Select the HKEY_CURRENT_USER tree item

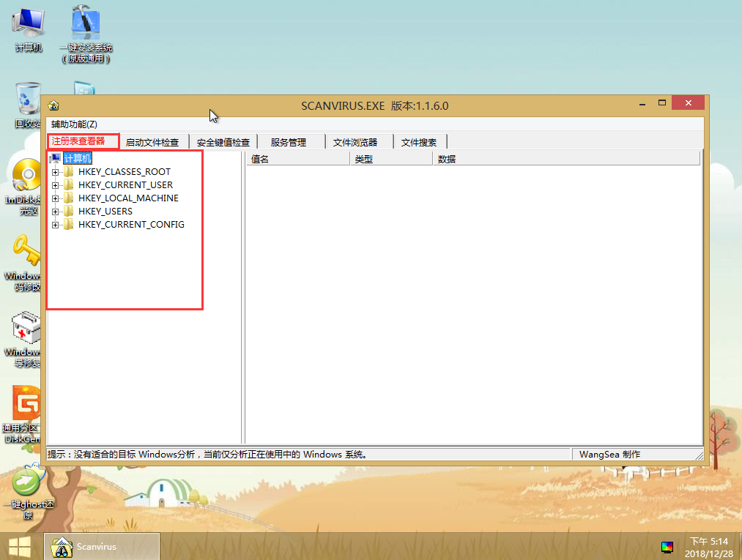(x=125, y=185)
